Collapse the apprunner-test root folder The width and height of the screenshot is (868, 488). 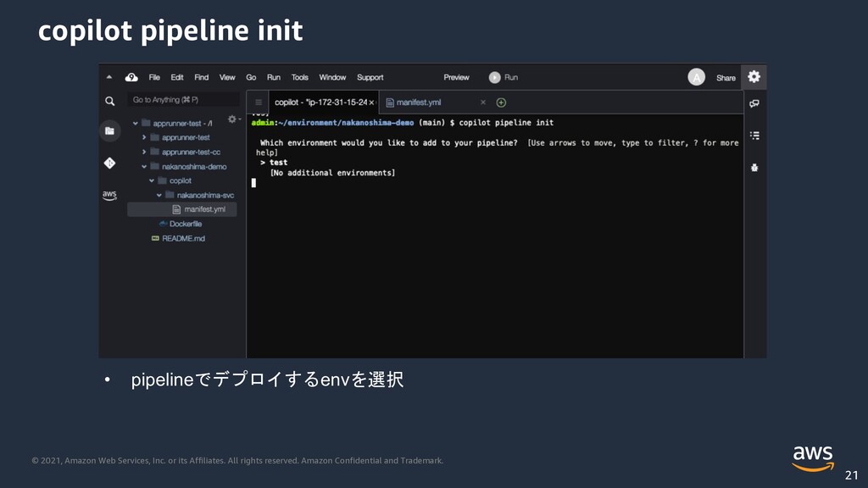point(136,124)
